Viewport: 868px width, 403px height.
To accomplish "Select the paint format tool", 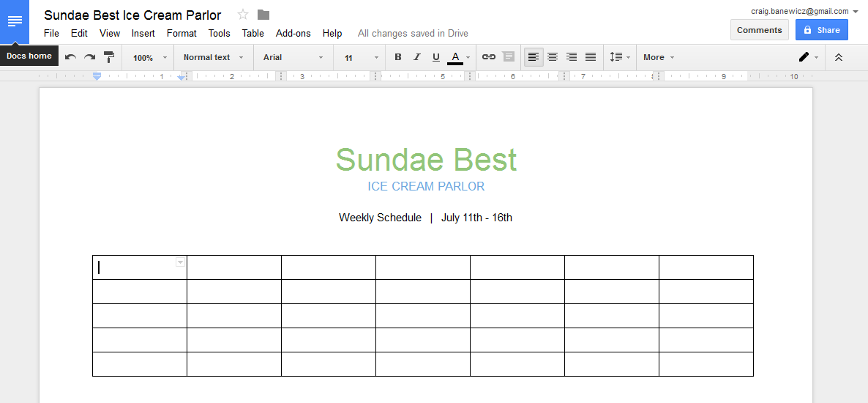I will 109,57.
